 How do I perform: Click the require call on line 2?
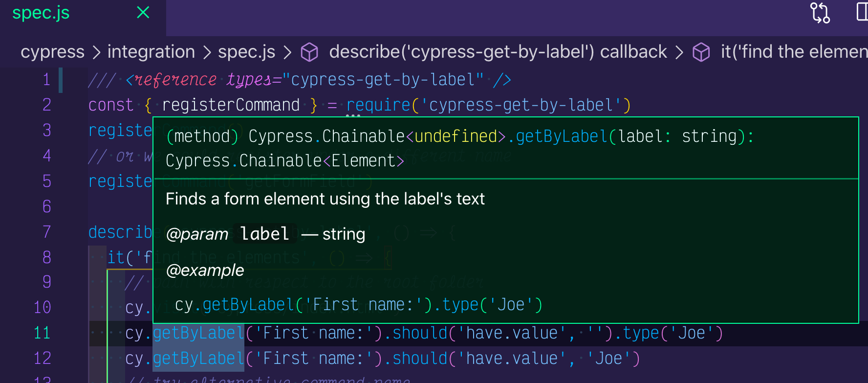click(378, 105)
